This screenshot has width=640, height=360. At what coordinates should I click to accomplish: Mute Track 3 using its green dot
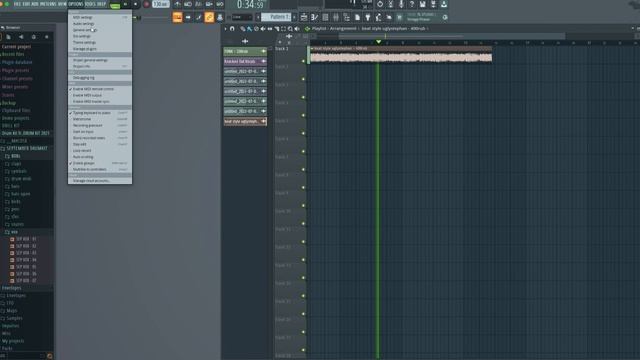(303, 97)
